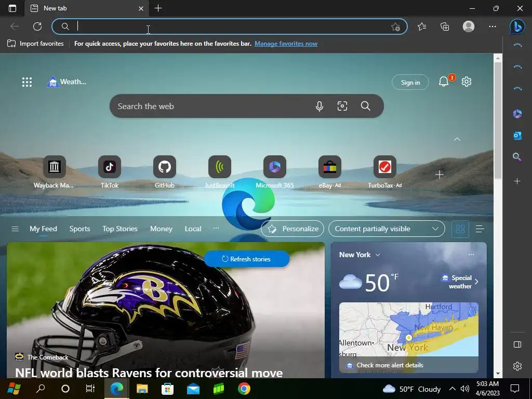Open File Explorer from the taskbar

(142, 389)
